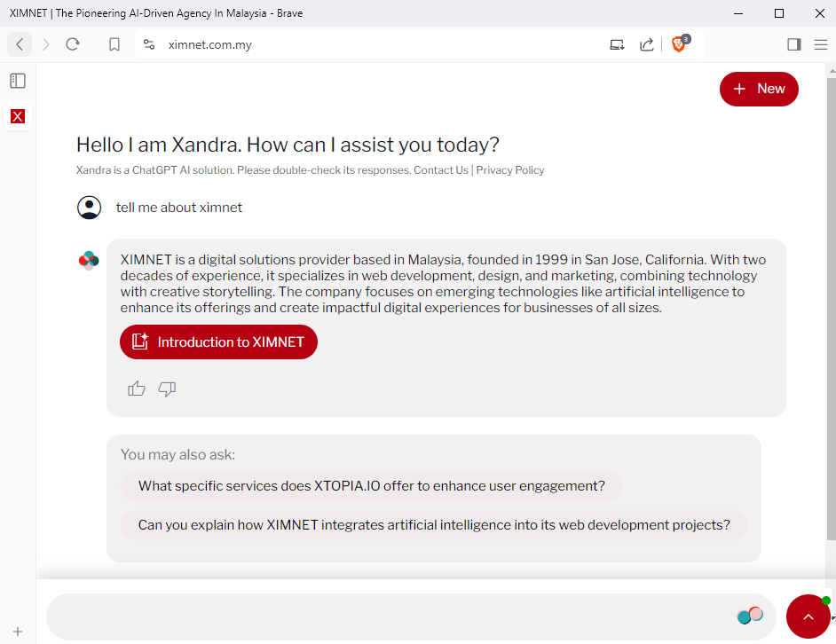Select the XIMNET red X tab
The width and height of the screenshot is (836, 644).
point(18,116)
